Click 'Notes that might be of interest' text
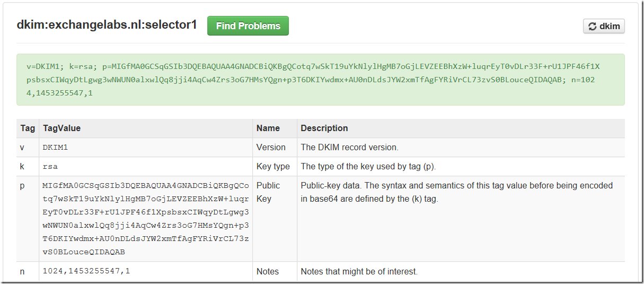Image resolution: width=644 pixels, height=284 pixels. pyautogui.click(x=359, y=271)
